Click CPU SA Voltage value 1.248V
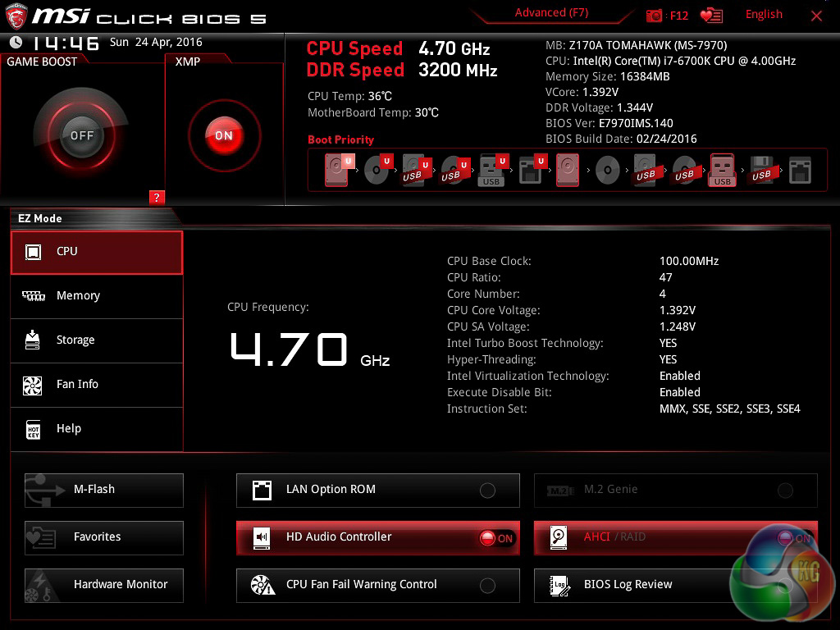 point(677,326)
